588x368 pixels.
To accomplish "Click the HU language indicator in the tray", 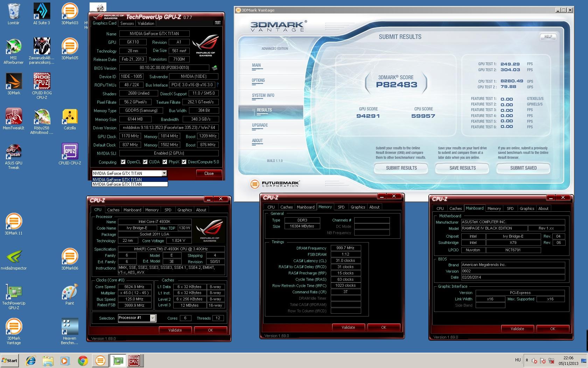I will [518, 360].
